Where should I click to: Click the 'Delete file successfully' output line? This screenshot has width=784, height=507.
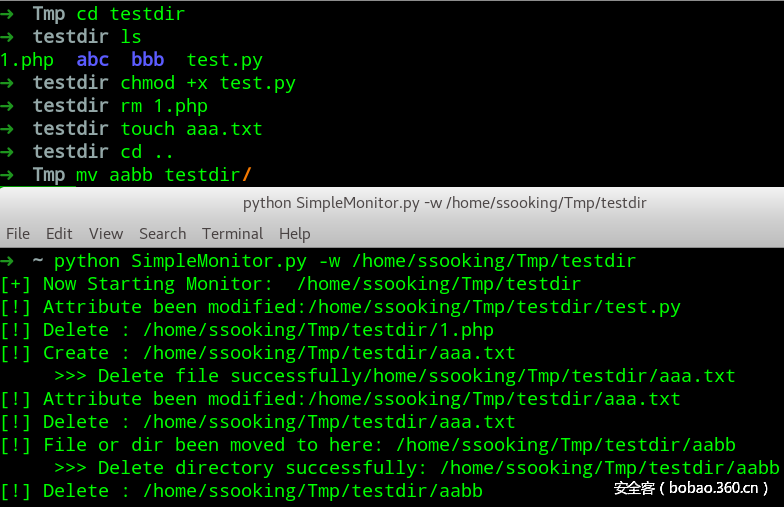pyautogui.click(x=416, y=376)
